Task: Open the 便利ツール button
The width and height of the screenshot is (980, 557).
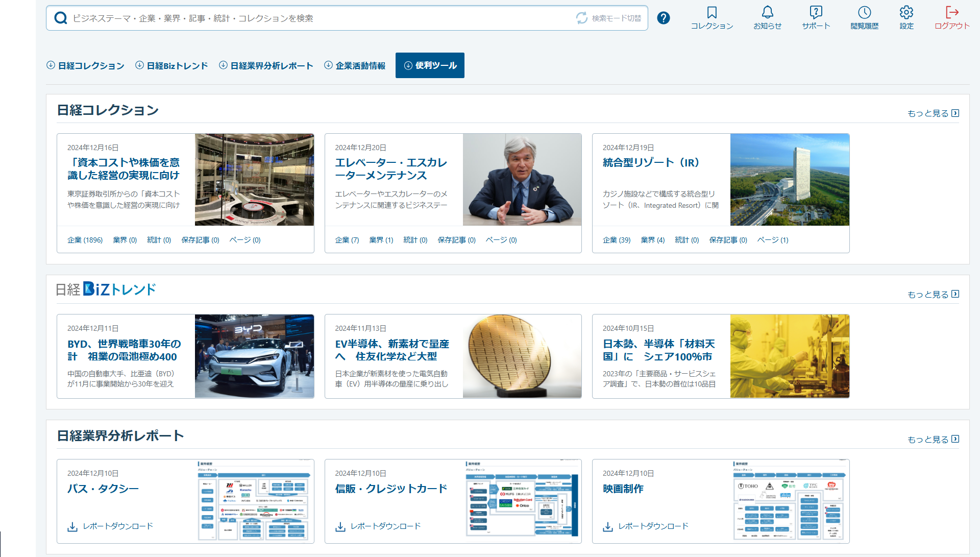Action: pyautogui.click(x=430, y=65)
